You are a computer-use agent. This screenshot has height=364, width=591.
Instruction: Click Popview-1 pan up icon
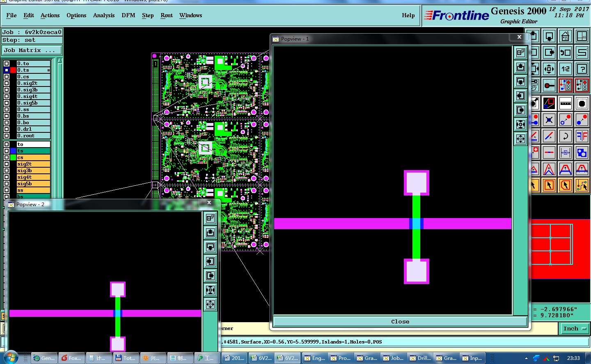(520, 67)
